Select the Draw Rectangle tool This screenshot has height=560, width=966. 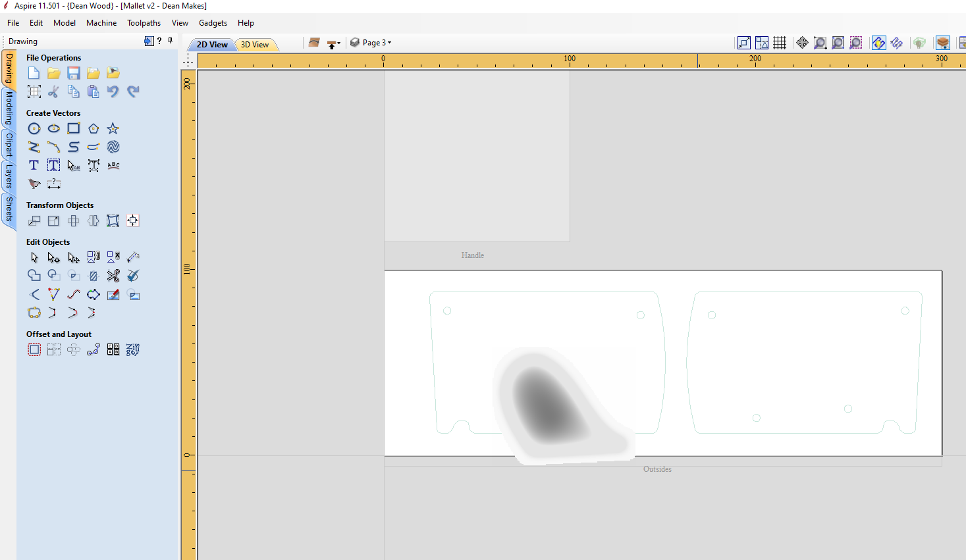coord(73,128)
